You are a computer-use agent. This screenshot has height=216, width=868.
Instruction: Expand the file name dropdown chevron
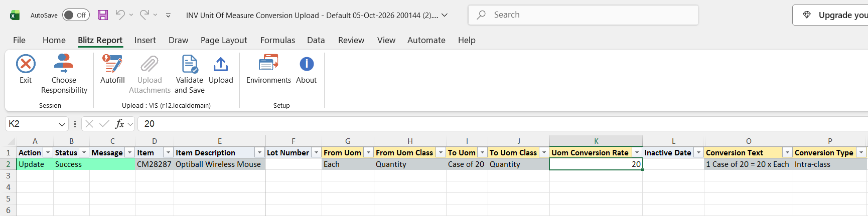click(445, 15)
